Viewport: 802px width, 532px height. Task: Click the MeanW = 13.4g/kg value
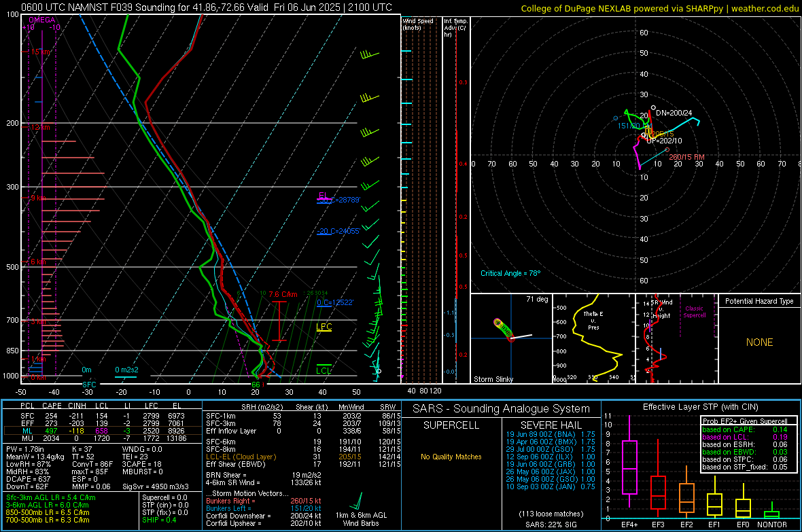point(35,457)
